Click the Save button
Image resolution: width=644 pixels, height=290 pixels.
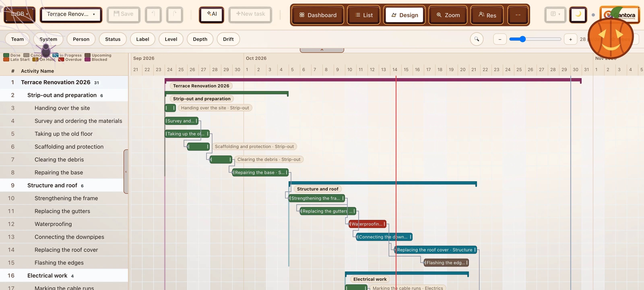point(124,14)
